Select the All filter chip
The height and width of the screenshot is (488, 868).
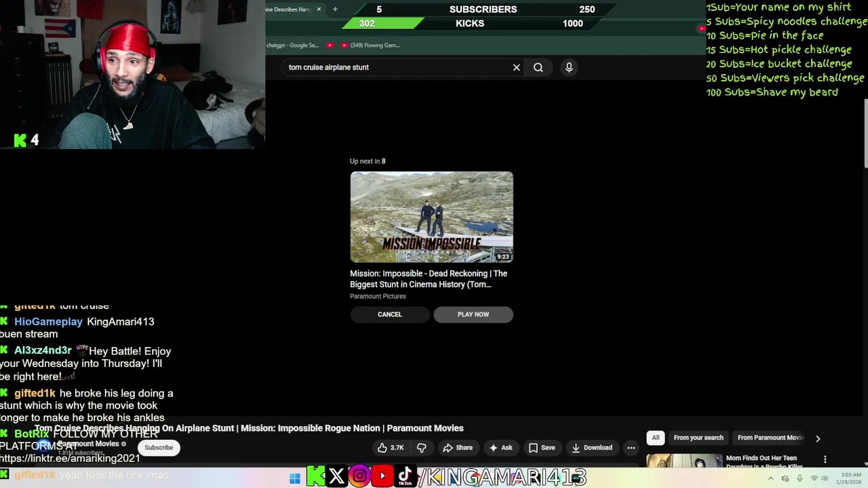coord(655,438)
